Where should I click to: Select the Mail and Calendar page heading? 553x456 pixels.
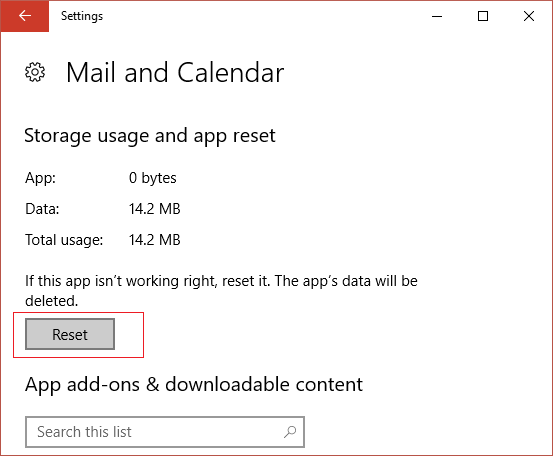click(175, 73)
